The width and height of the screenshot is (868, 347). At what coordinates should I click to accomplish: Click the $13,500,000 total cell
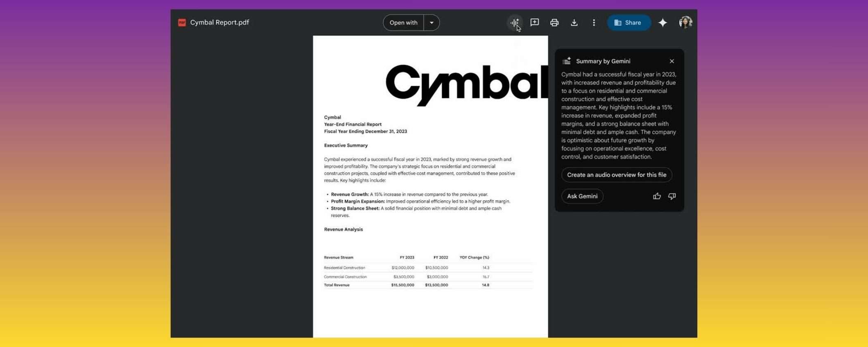pos(436,285)
